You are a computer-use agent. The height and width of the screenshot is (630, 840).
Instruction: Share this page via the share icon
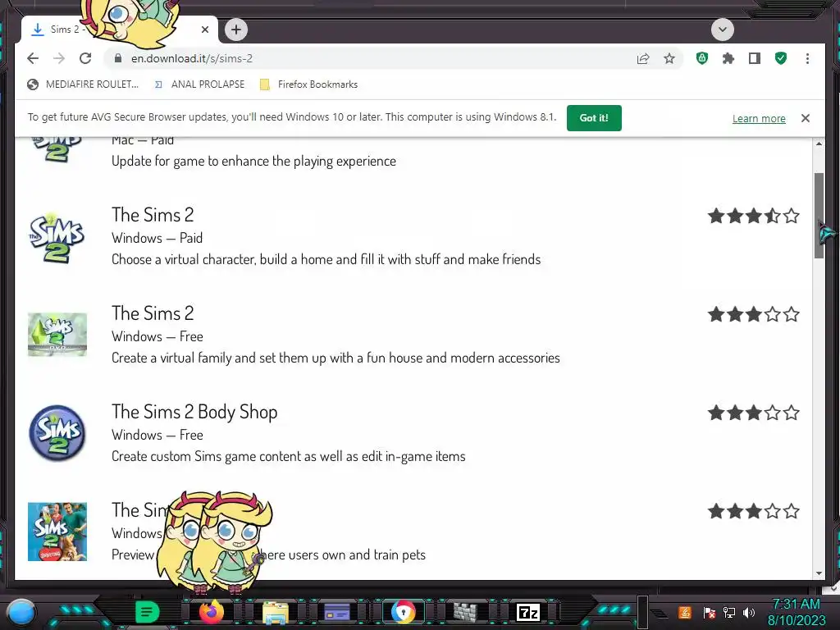point(643,58)
